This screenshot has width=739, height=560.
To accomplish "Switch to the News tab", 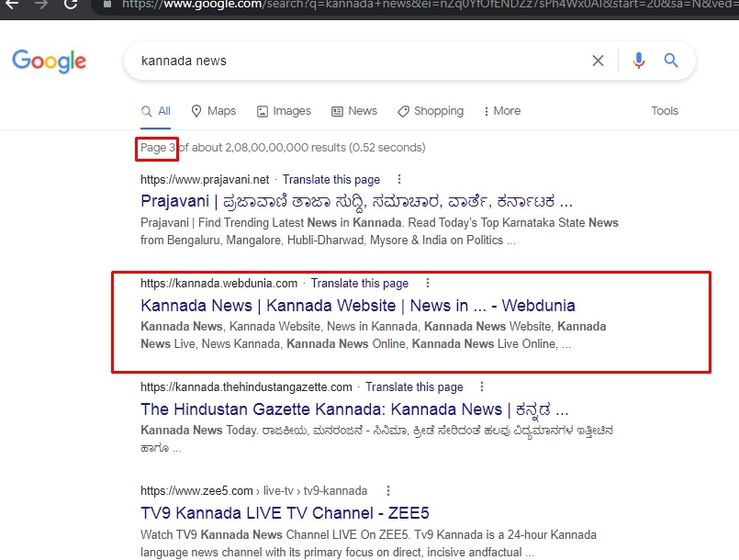I will click(354, 111).
